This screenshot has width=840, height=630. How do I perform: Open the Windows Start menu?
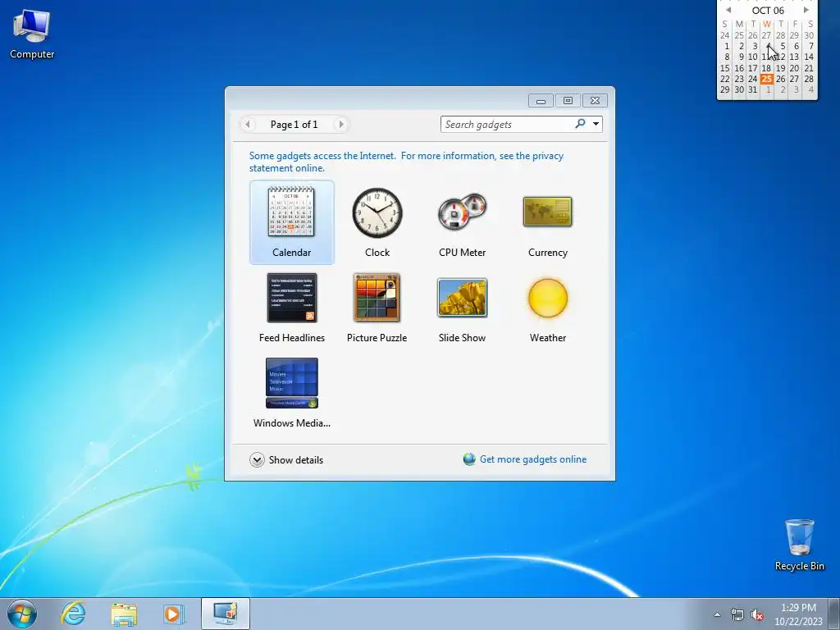[x=22, y=614]
